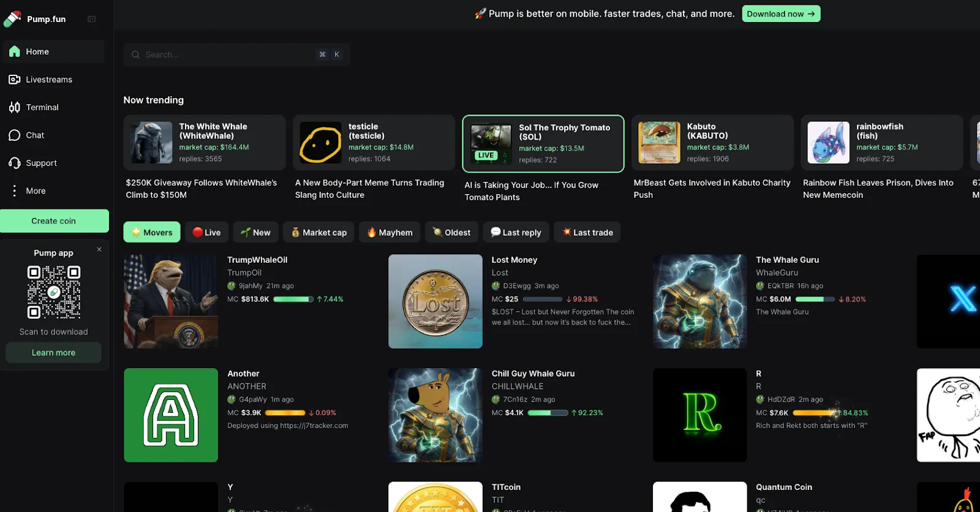The width and height of the screenshot is (980, 512).
Task: Click the EQkTBR creator avatar icon
Action: tap(760, 286)
